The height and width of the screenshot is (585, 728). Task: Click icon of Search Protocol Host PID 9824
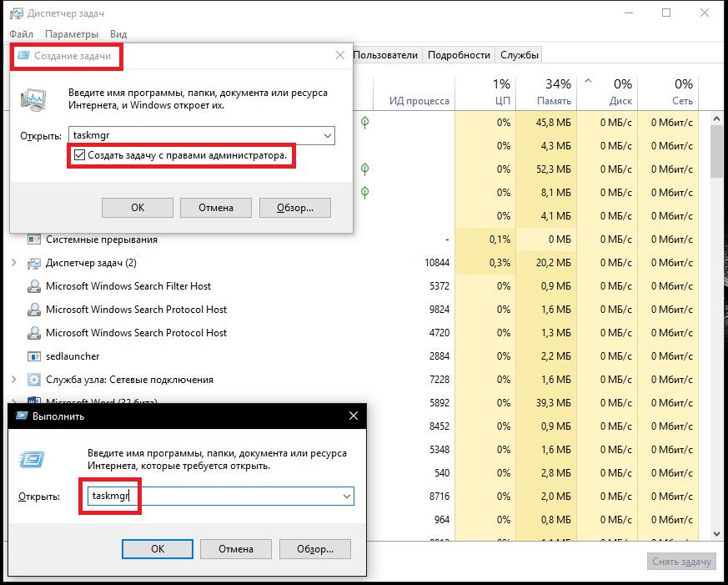pyautogui.click(x=33, y=310)
